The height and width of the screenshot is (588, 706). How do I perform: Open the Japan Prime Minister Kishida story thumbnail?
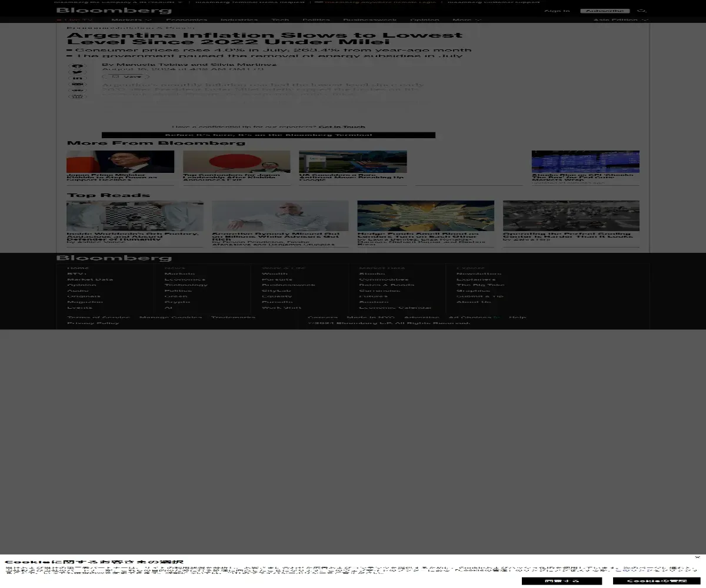pyautogui.click(x=120, y=162)
